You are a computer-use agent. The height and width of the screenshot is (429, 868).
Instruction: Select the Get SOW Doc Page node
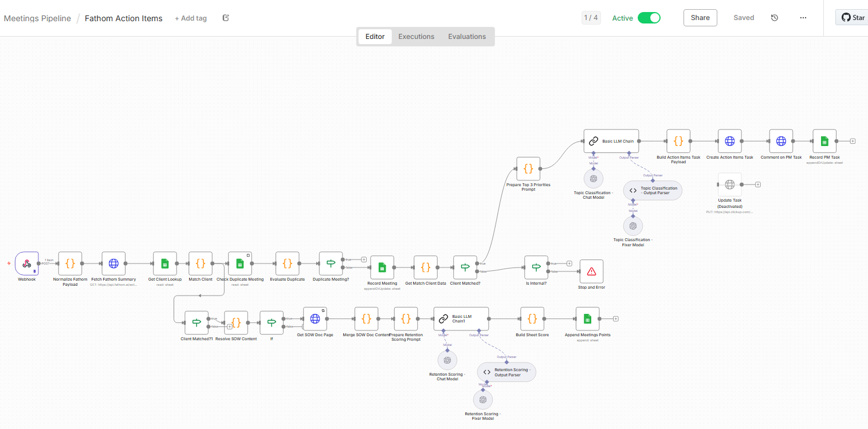click(x=315, y=319)
